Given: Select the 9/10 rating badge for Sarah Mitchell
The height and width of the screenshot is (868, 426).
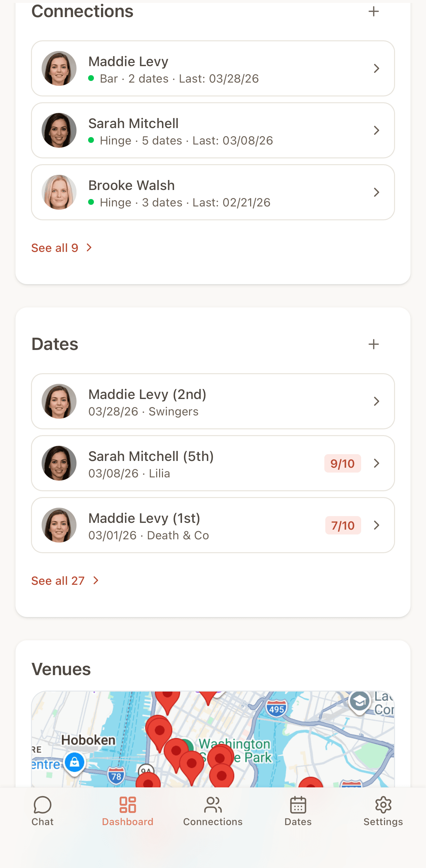Looking at the screenshot, I should [342, 463].
